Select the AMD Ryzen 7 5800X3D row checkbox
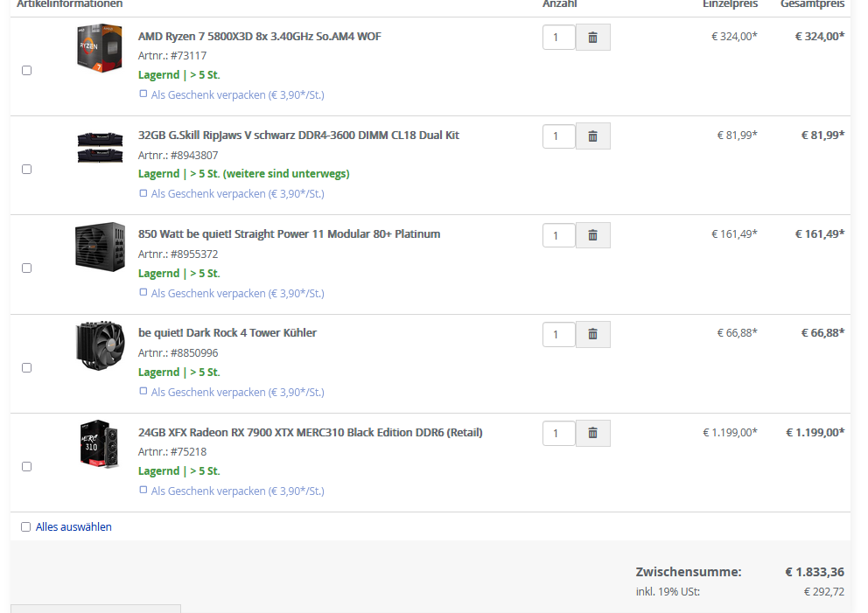868x613 pixels. (26, 70)
